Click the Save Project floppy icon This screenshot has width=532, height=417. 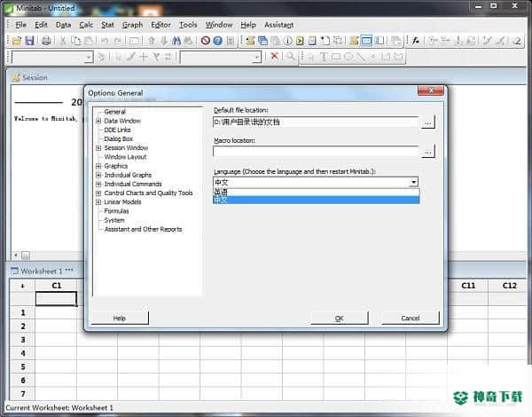point(30,41)
